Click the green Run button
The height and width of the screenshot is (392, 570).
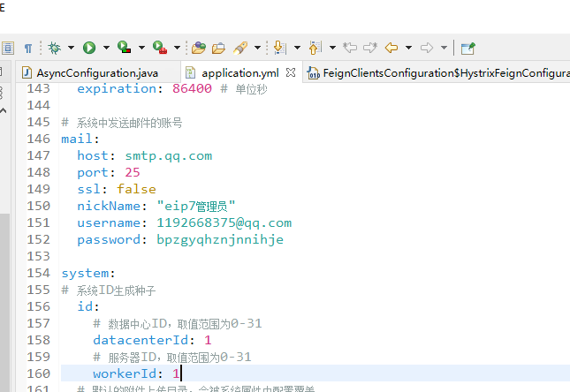point(89,48)
